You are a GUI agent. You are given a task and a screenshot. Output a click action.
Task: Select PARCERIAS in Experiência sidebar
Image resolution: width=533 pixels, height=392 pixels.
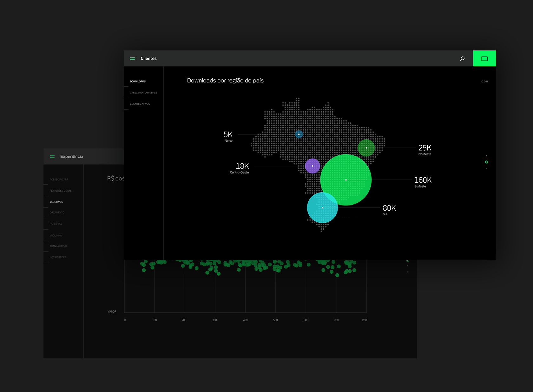tap(56, 224)
